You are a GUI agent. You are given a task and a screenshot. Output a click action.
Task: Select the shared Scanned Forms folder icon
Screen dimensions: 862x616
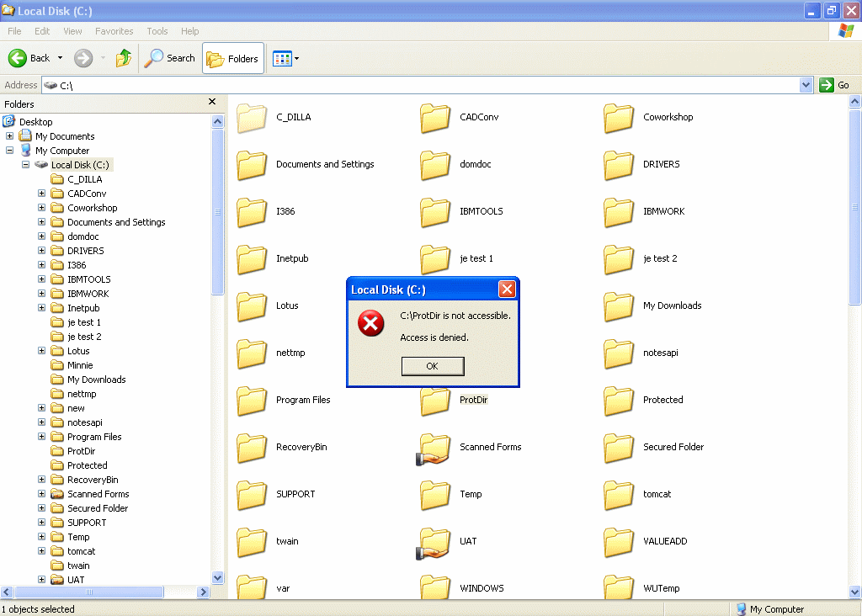coord(435,449)
